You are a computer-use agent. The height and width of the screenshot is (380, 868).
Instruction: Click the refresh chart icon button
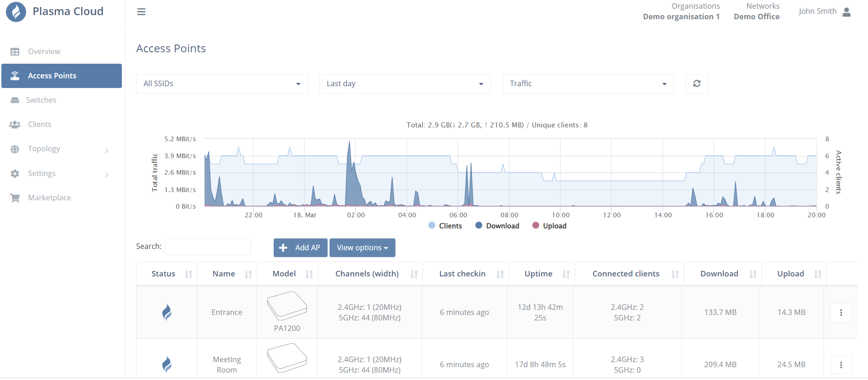click(697, 84)
